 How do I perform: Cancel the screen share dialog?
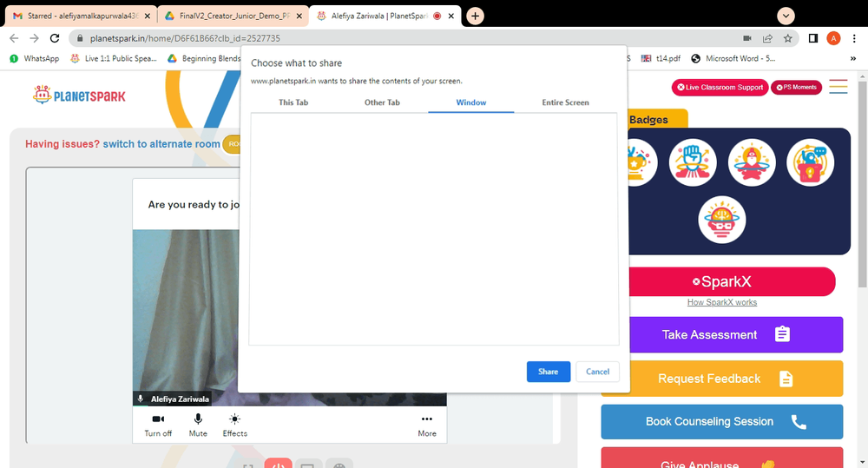point(597,372)
